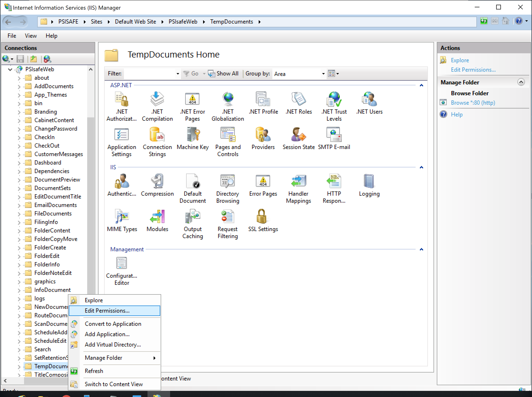The image size is (532, 397).
Task: Select the FolderContent tree folder
Action: pyautogui.click(x=52, y=231)
